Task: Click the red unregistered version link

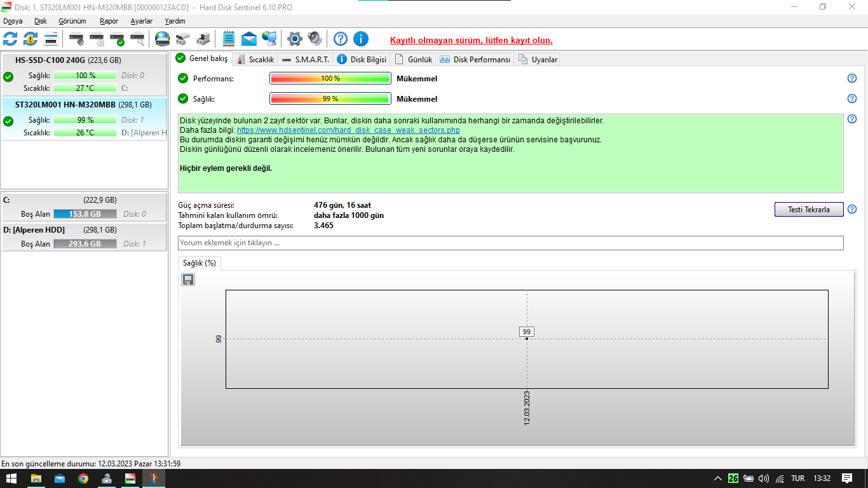Action: pos(471,40)
